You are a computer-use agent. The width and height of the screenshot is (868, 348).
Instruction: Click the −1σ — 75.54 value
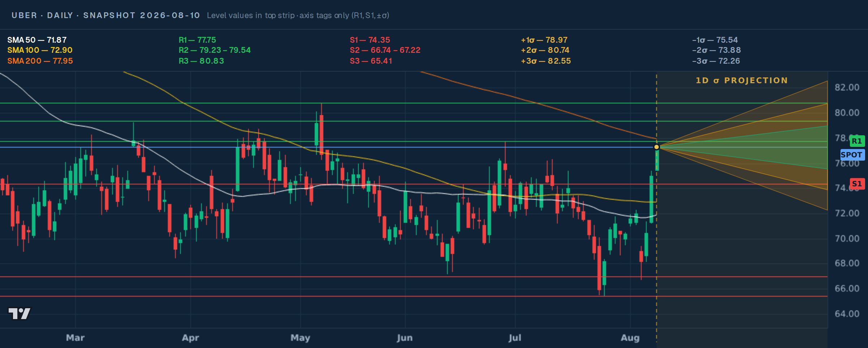715,40
